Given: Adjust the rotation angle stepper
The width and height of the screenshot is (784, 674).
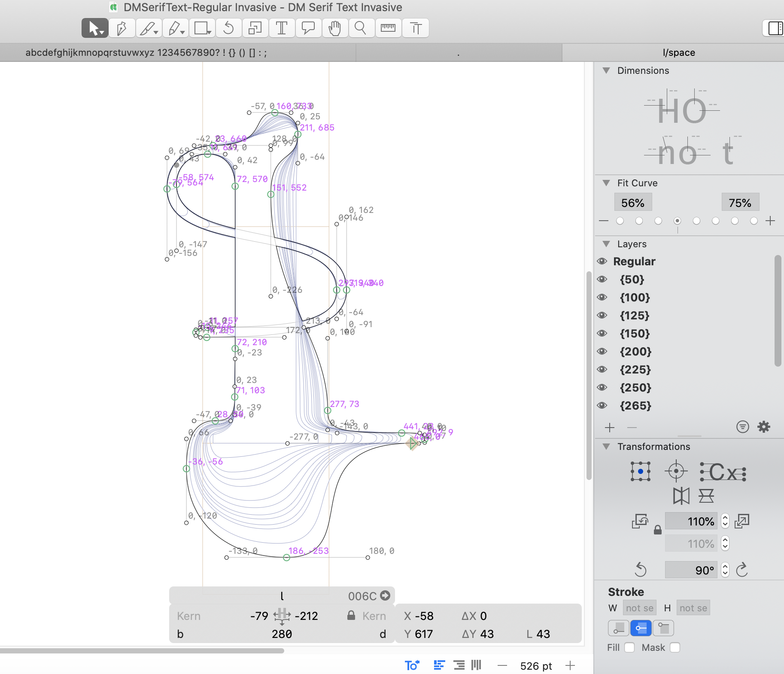Looking at the screenshot, I should point(725,570).
